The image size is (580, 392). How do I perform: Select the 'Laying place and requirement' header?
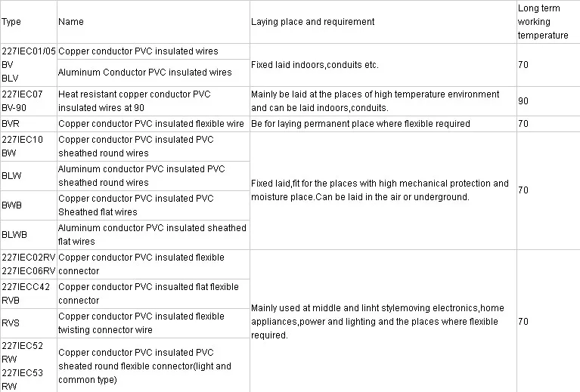click(x=313, y=22)
